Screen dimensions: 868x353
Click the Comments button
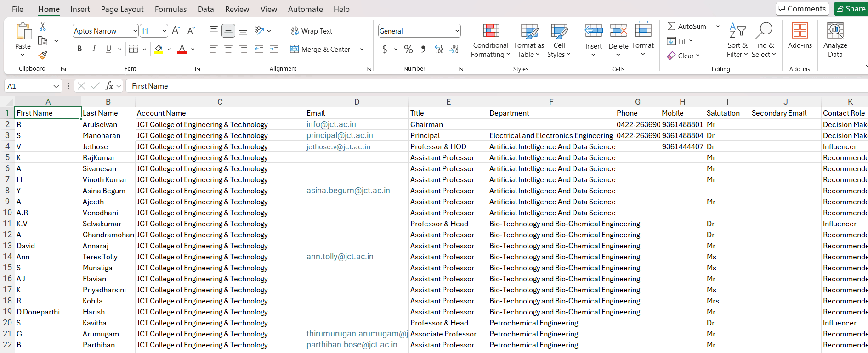tap(802, 9)
